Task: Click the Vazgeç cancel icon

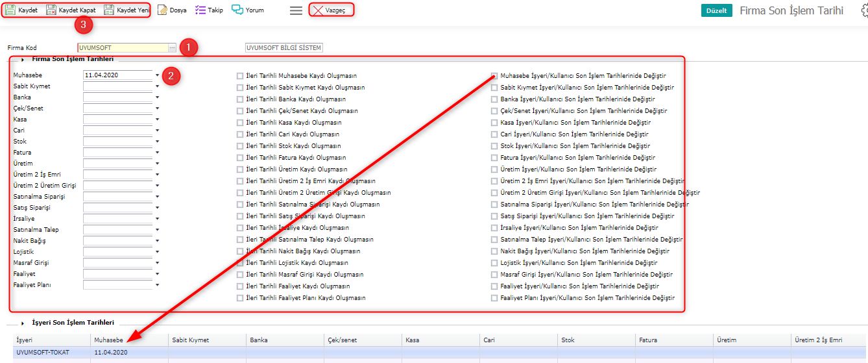Action: point(317,10)
